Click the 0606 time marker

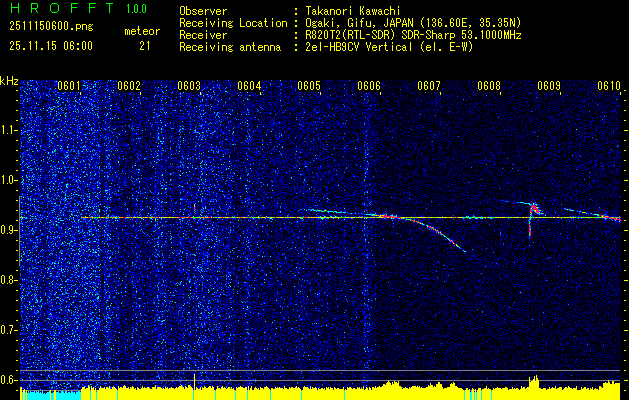[369, 85]
